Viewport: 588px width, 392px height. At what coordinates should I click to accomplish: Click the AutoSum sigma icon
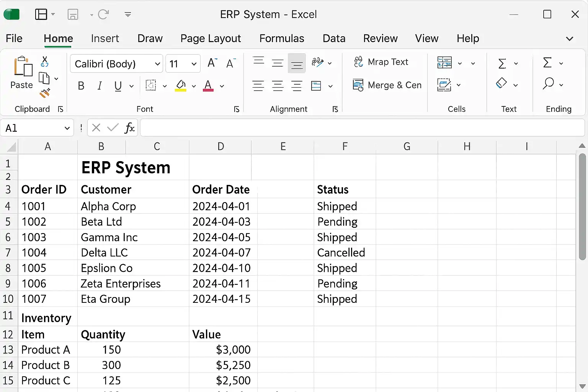[502, 63]
